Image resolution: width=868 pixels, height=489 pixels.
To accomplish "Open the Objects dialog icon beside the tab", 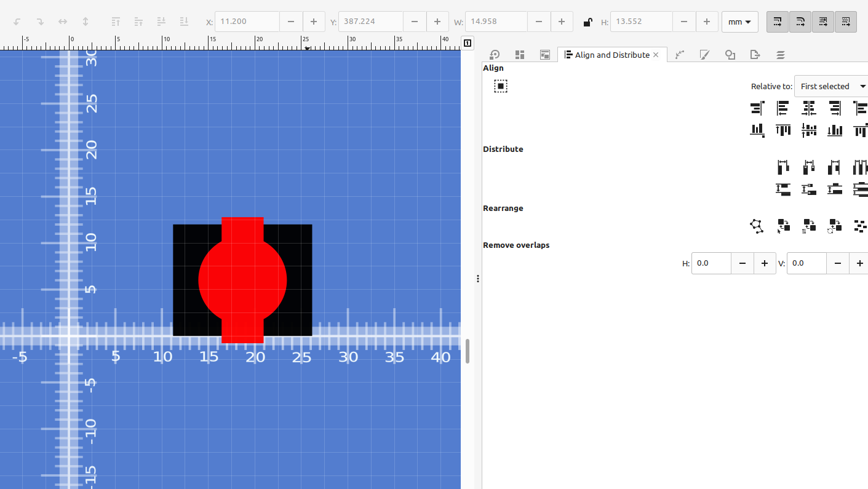I will 730,55.
